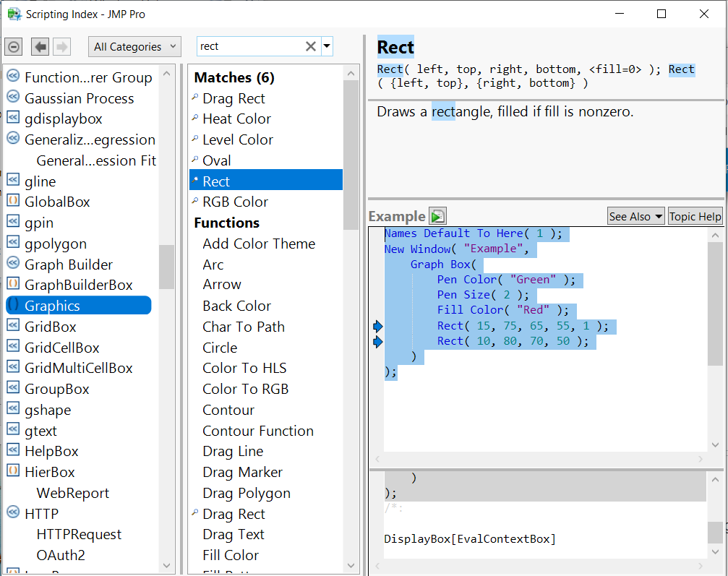The image size is (728, 576).
Task: Select gshape in the category list
Action: 48,410
